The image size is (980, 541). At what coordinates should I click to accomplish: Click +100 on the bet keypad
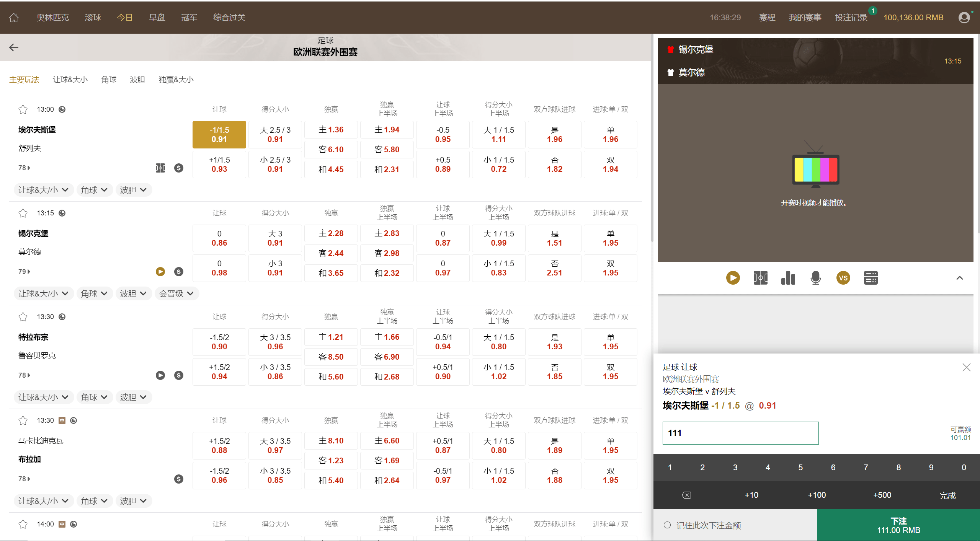817,495
